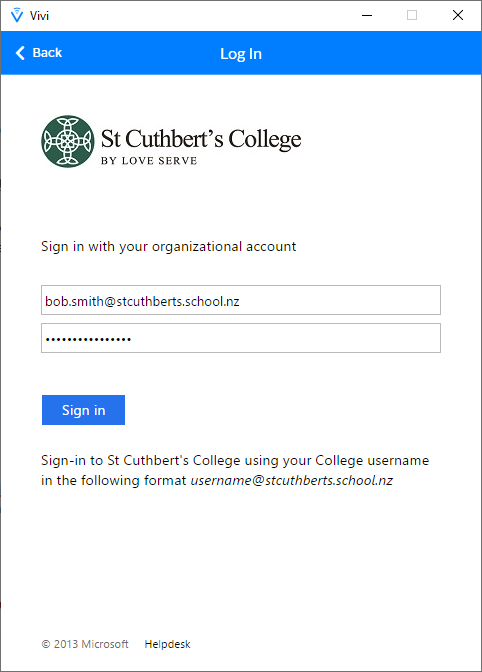Viewport: 482px width, 672px height.
Task: Click the organizational account sign-in heading
Action: coord(168,247)
